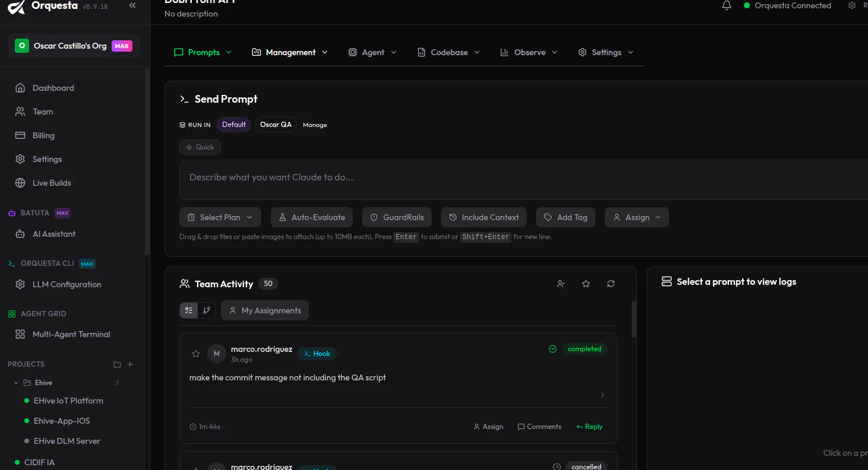
Task: Click the clock icon next to 1m 44s
Action: pos(193,427)
